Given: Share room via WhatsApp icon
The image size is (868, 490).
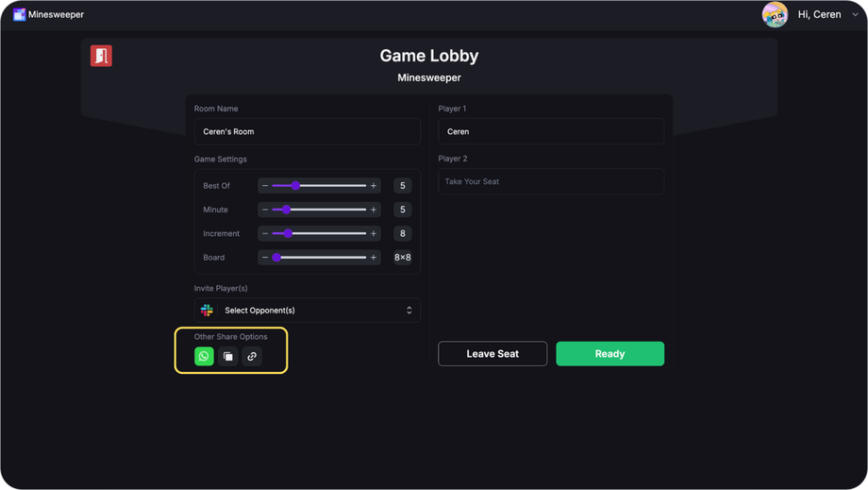Looking at the screenshot, I should (x=204, y=356).
